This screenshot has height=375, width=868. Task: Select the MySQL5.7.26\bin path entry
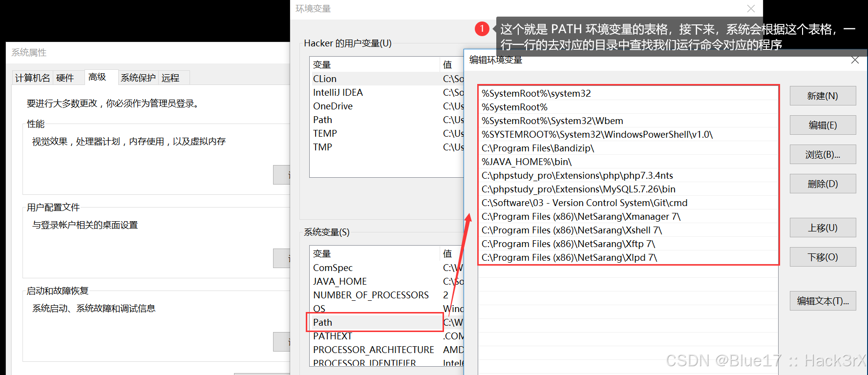[x=628, y=189]
